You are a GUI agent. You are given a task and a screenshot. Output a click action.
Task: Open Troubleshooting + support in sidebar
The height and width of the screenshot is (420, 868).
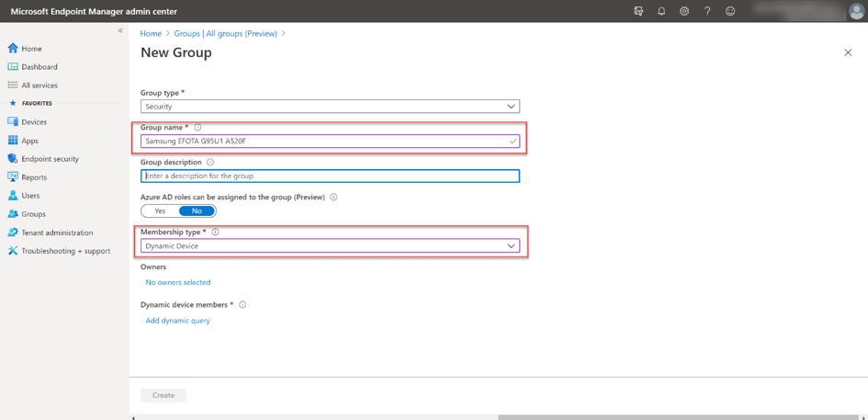65,251
